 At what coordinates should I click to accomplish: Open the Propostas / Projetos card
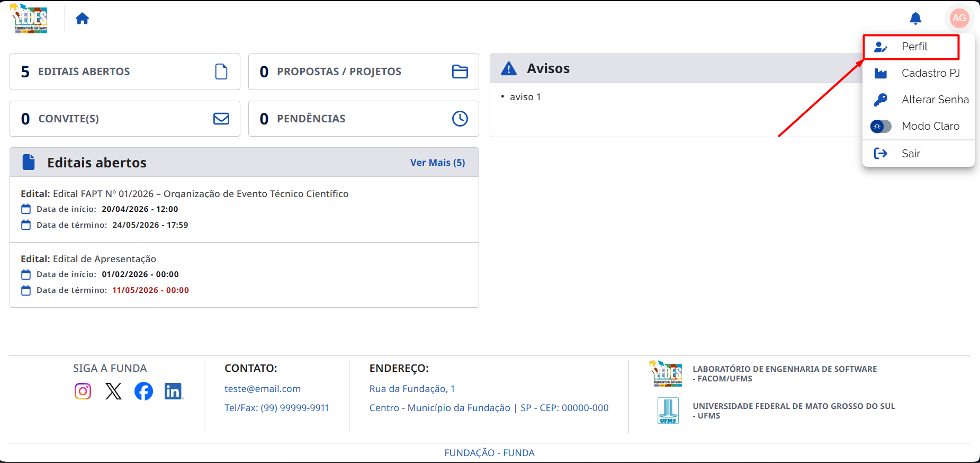click(364, 72)
